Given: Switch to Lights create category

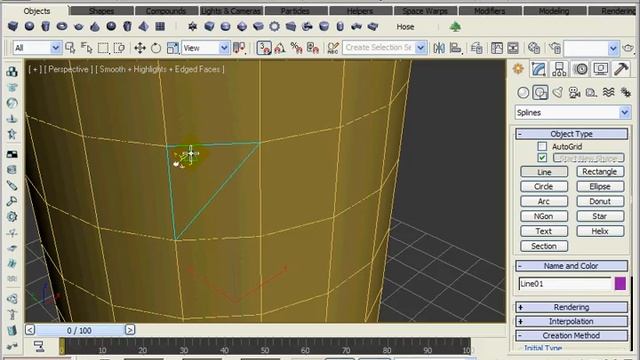Looking at the screenshot, I should point(557,93).
